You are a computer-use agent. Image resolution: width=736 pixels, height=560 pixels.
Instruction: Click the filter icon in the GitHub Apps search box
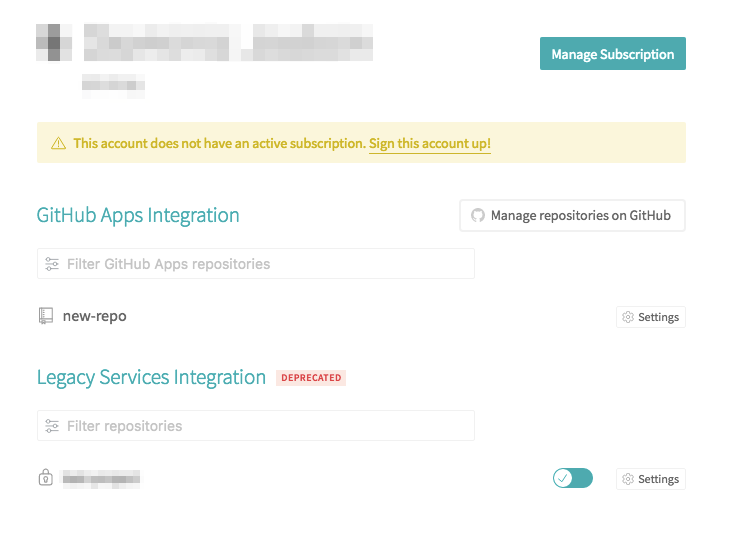click(x=52, y=264)
